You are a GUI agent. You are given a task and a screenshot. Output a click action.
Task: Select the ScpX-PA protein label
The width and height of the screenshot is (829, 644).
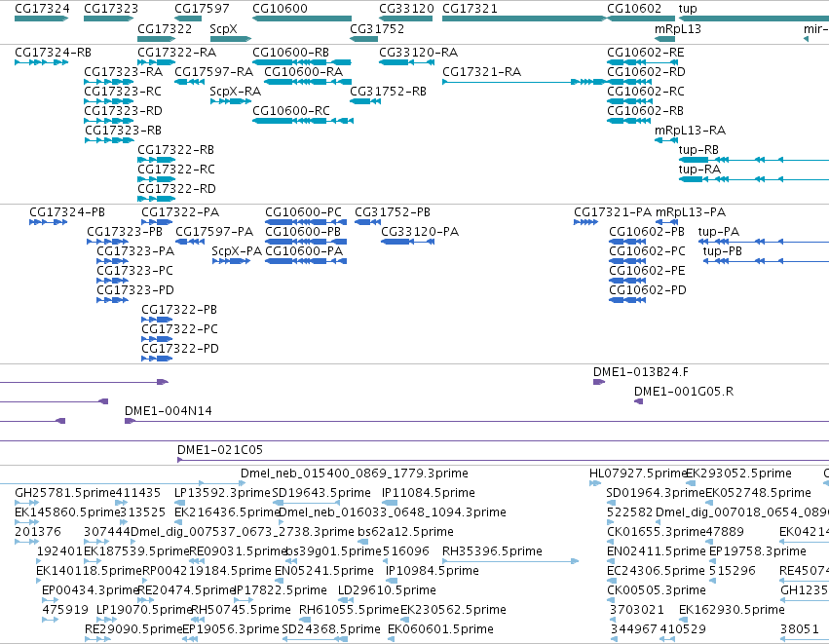pyautogui.click(x=237, y=251)
